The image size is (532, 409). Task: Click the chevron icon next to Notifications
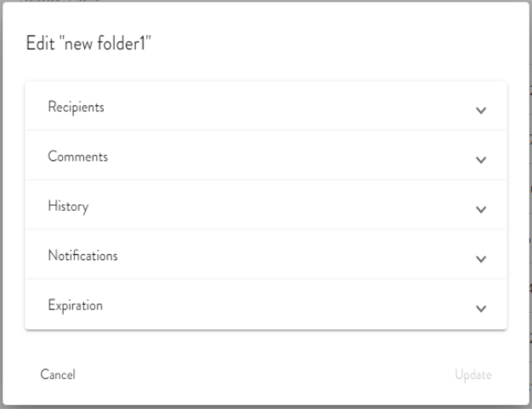click(x=481, y=258)
